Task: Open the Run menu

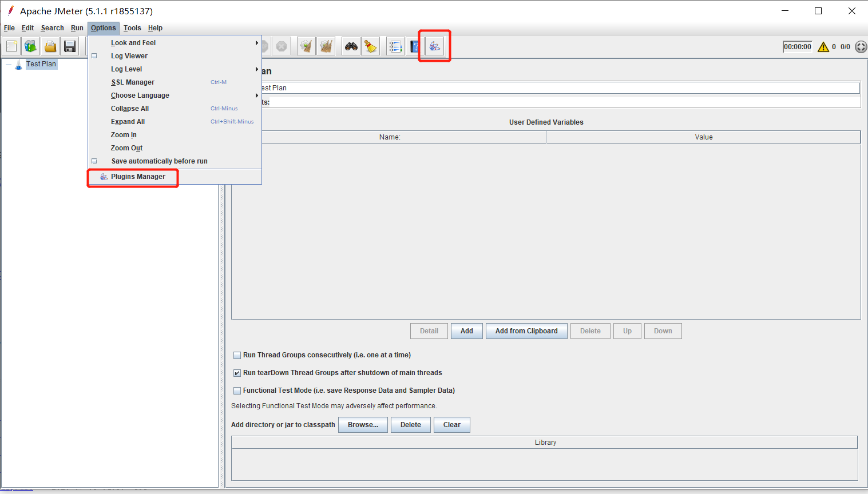Action: pyautogui.click(x=77, y=28)
